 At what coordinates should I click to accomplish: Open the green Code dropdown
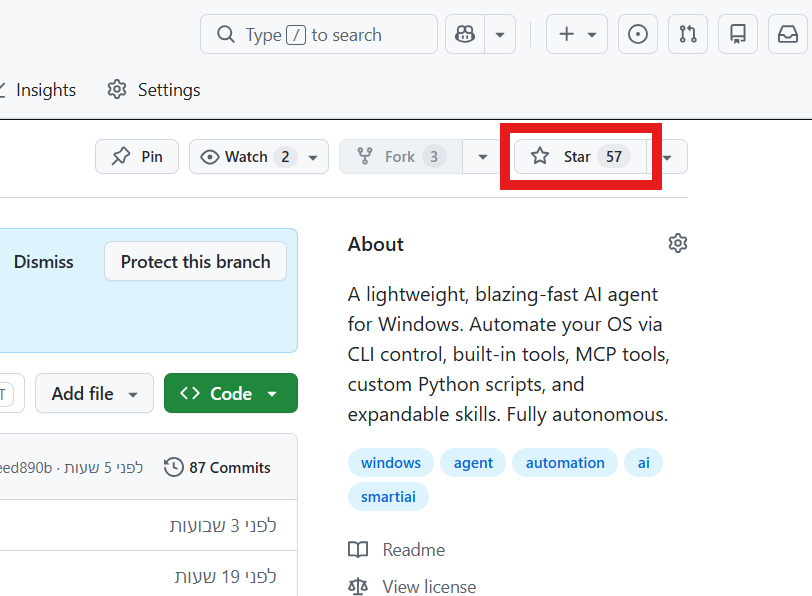[x=230, y=394]
